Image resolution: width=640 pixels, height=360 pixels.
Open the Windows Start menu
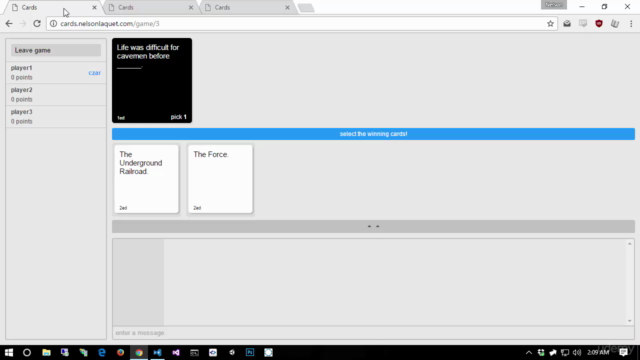pos(9,352)
